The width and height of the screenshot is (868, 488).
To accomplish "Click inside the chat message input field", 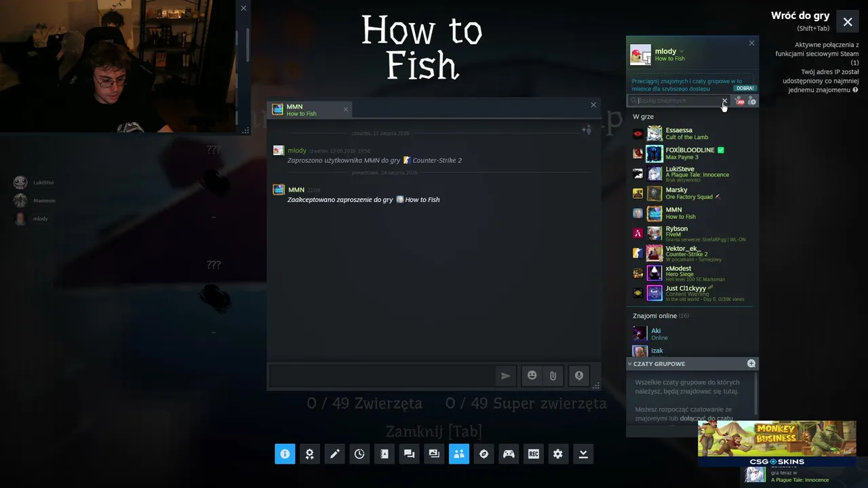I will pyautogui.click(x=382, y=375).
